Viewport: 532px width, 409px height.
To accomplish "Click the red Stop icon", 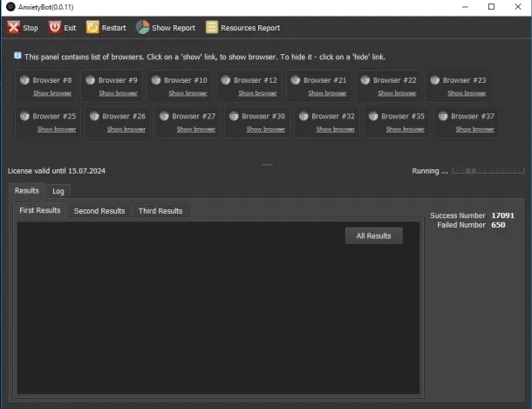I will point(14,28).
